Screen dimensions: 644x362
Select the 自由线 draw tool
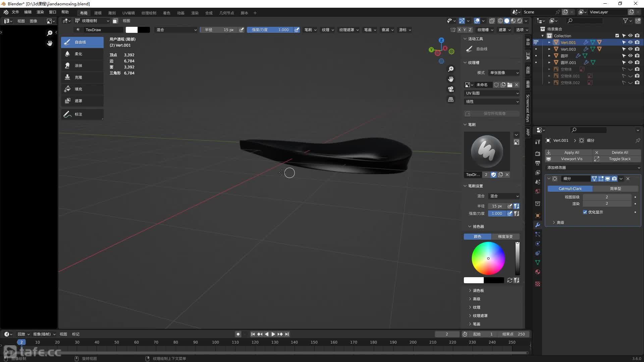82,42
